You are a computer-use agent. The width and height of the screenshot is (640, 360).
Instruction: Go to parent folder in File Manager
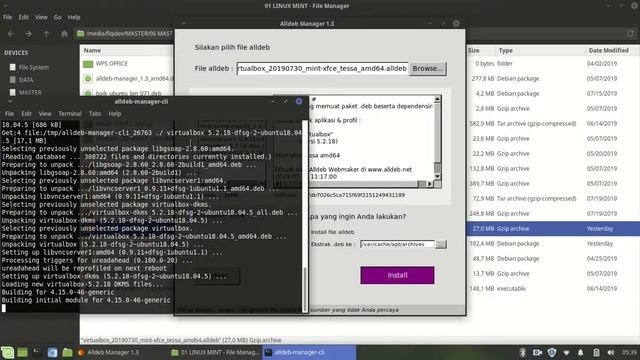tap(46, 34)
